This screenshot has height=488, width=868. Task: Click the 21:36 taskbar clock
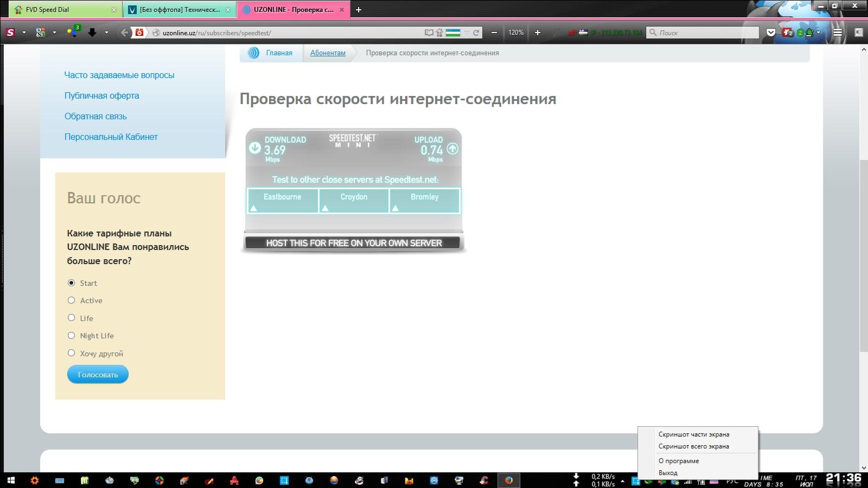[844, 479]
